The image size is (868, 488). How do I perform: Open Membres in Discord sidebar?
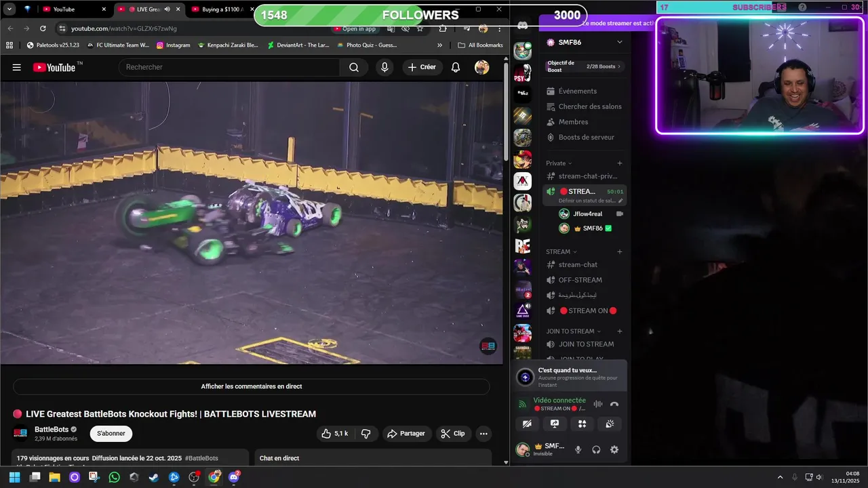pyautogui.click(x=585, y=122)
